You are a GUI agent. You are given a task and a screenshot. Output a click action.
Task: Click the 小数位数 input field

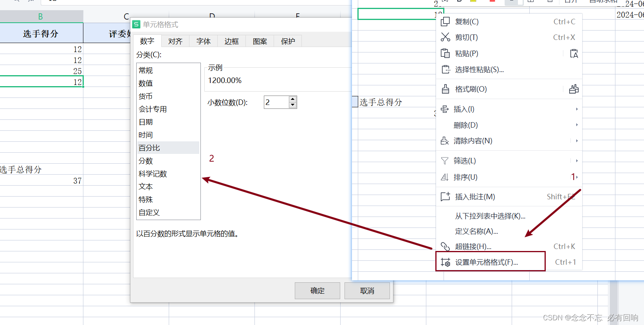point(276,102)
